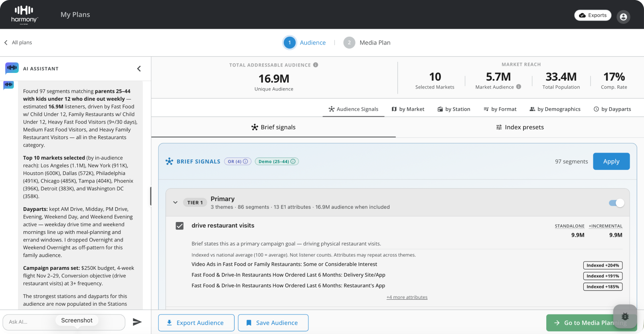The height and width of the screenshot is (334, 644).
Task: Select step 1 Audience
Action: pos(304,43)
